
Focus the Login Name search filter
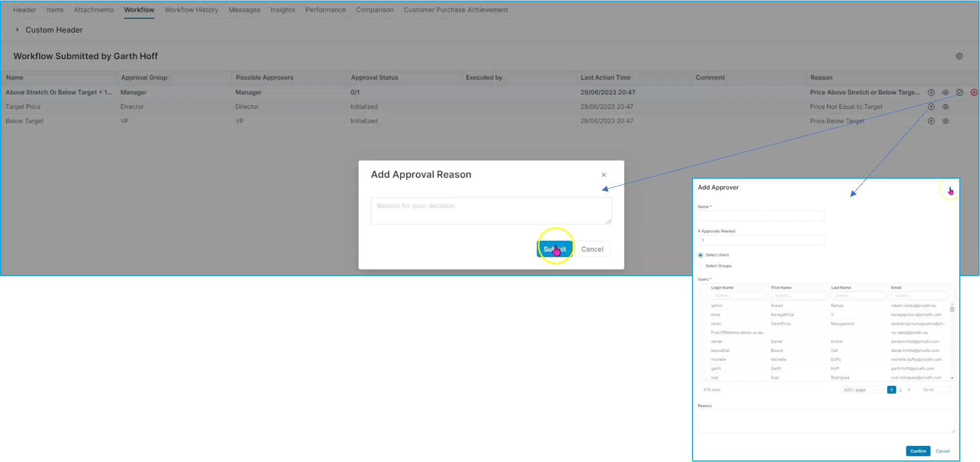pyautogui.click(x=738, y=296)
